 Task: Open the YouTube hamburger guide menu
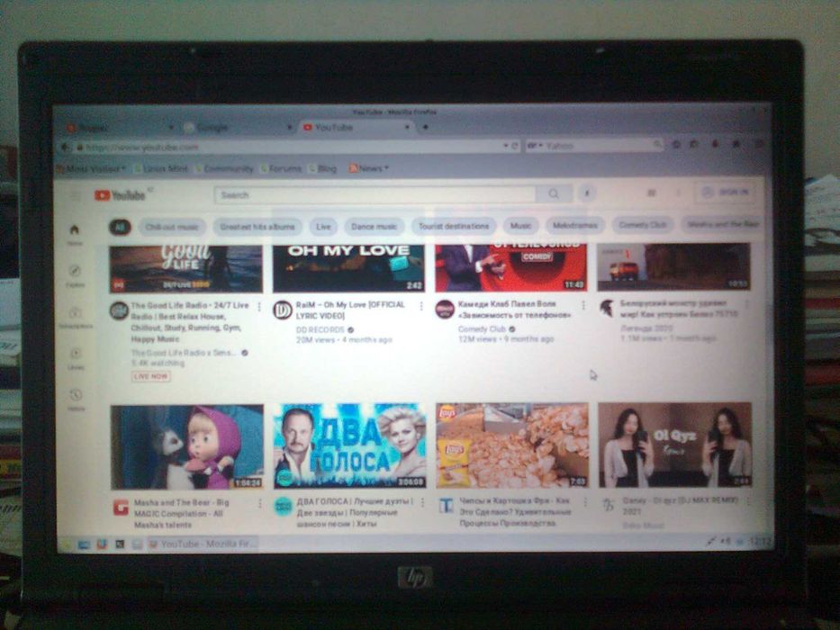pos(75,196)
